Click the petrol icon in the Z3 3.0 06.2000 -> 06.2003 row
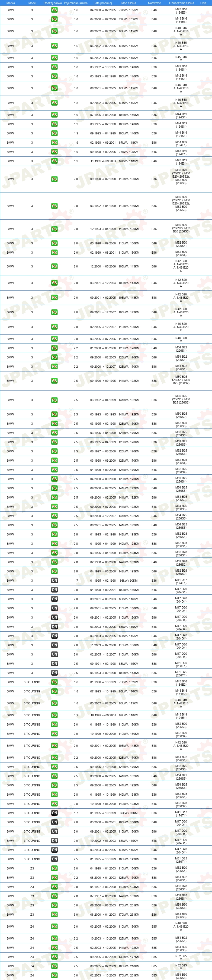This screenshot has height=980, width=212. tap(54, 905)
